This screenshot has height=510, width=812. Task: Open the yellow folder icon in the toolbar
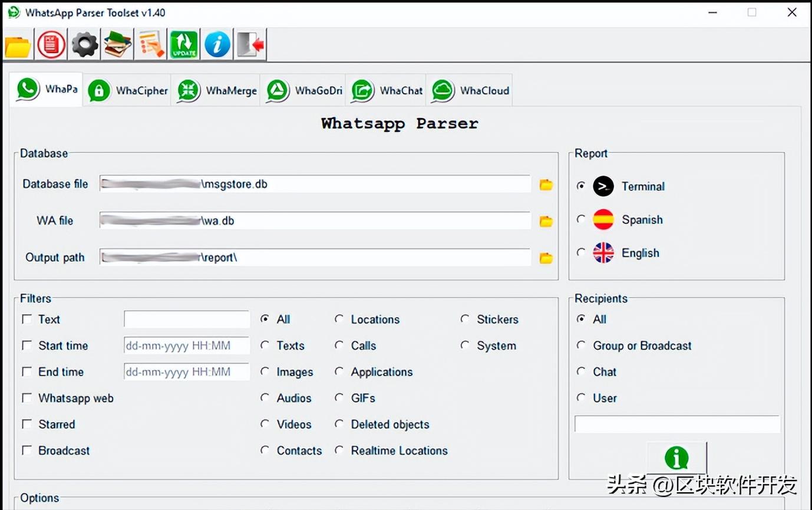pos(17,44)
